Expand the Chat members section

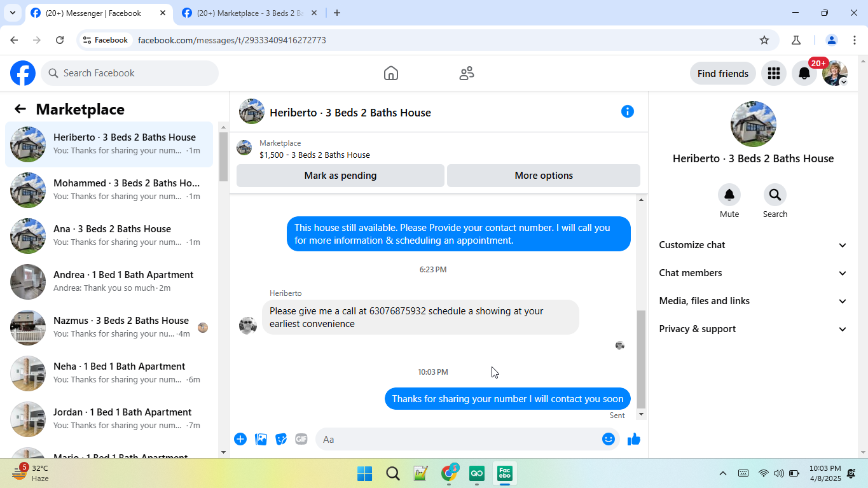(753, 273)
